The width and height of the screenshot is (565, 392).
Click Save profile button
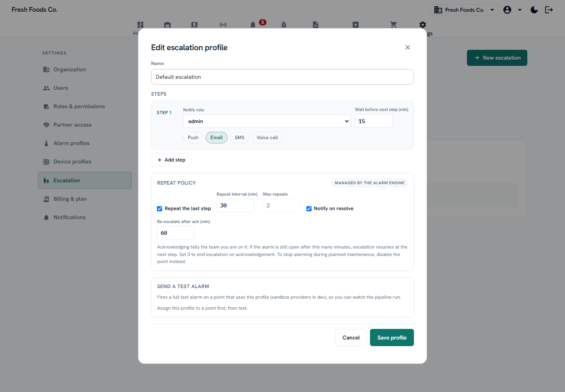[x=392, y=338]
